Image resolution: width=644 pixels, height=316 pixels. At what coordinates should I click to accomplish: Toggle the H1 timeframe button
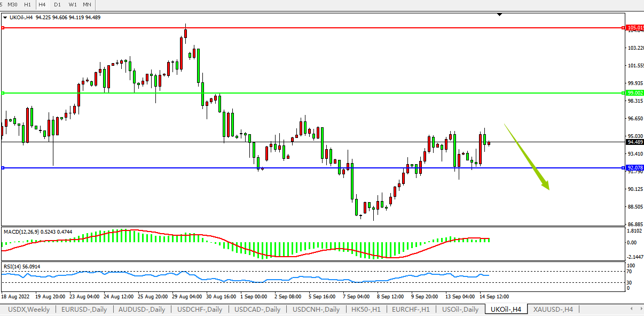click(27, 5)
